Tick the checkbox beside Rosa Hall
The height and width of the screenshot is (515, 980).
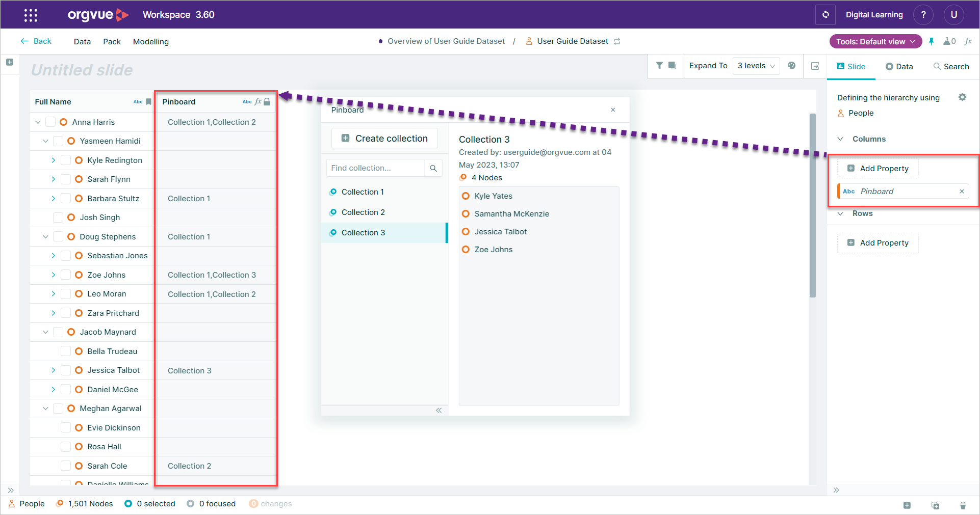click(x=66, y=447)
